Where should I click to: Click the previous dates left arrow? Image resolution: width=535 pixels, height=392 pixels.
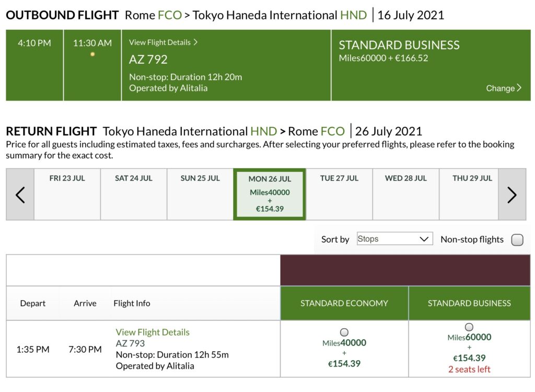click(20, 194)
